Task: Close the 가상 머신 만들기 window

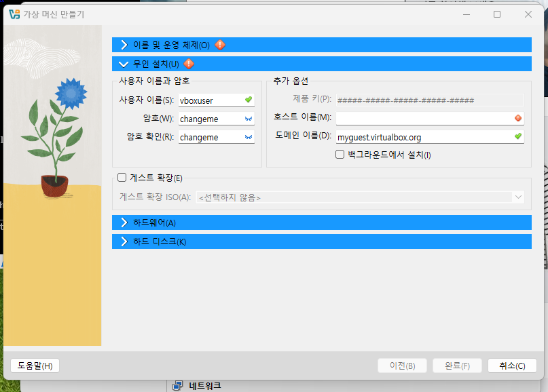Action: (528, 14)
